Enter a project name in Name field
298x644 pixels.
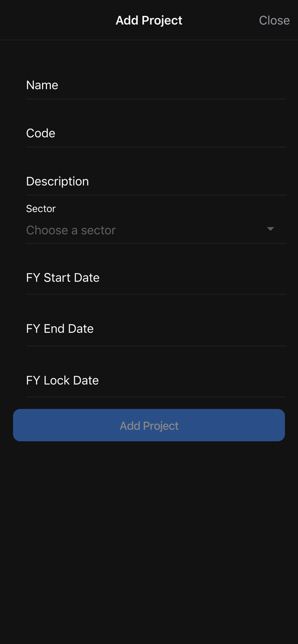pos(156,85)
